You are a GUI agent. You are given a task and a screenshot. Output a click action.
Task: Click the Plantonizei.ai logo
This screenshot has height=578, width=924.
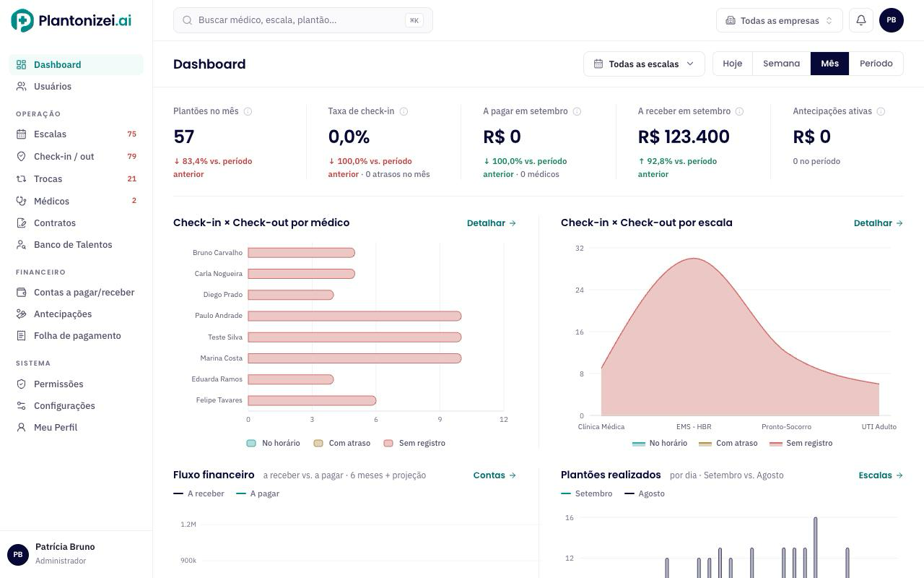(71, 20)
